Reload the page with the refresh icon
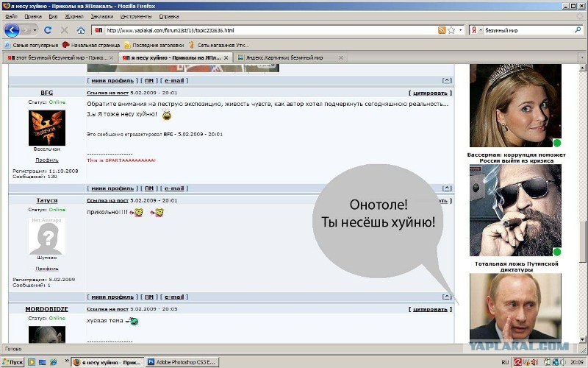Screen dimensions: 588x368 tap(48, 30)
